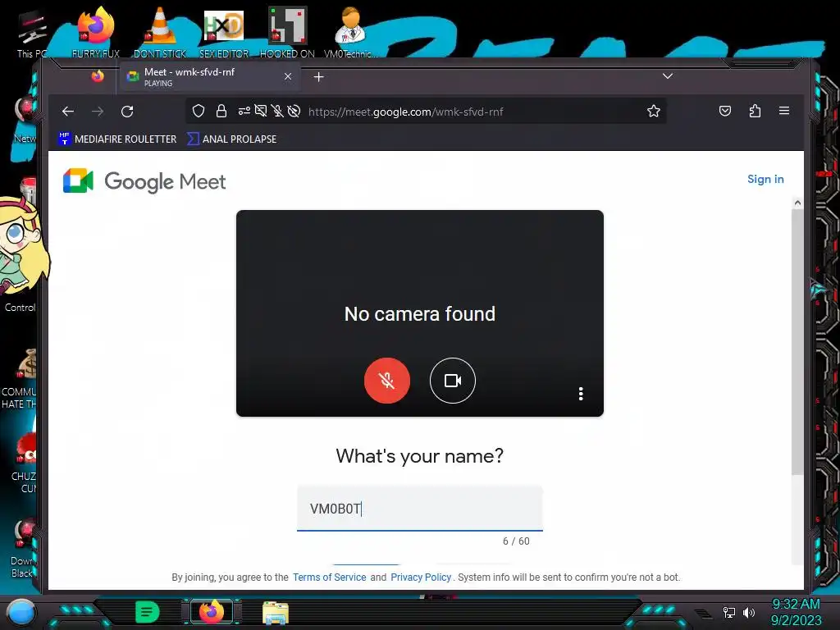The height and width of the screenshot is (630, 840).
Task: Click the page scrollbar up arrow
Action: coord(797,203)
